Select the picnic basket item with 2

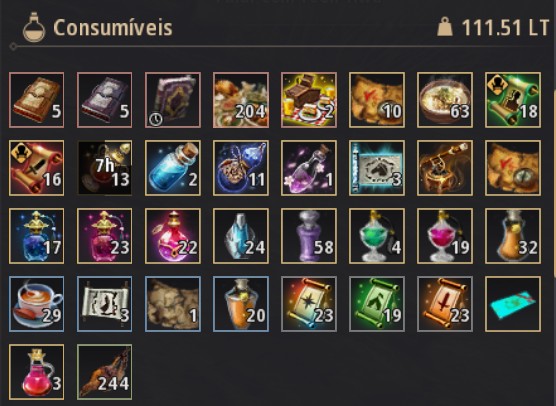309,100
